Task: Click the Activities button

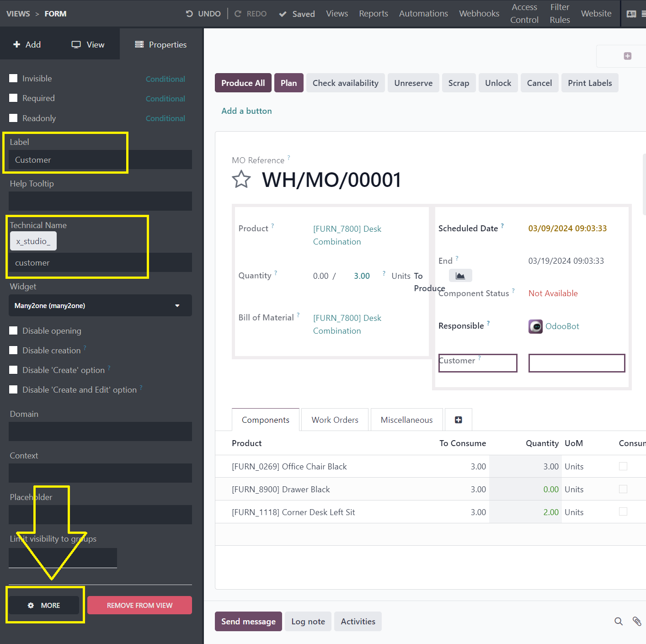Action: (x=358, y=621)
